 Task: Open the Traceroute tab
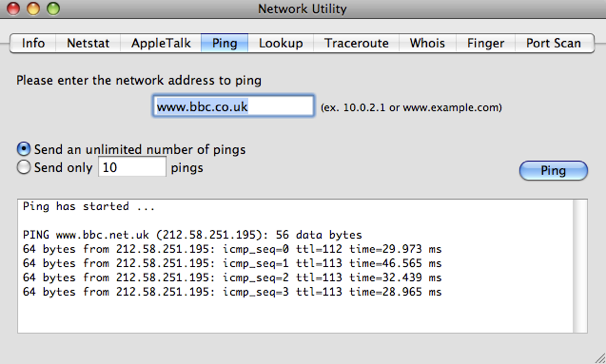click(x=356, y=43)
